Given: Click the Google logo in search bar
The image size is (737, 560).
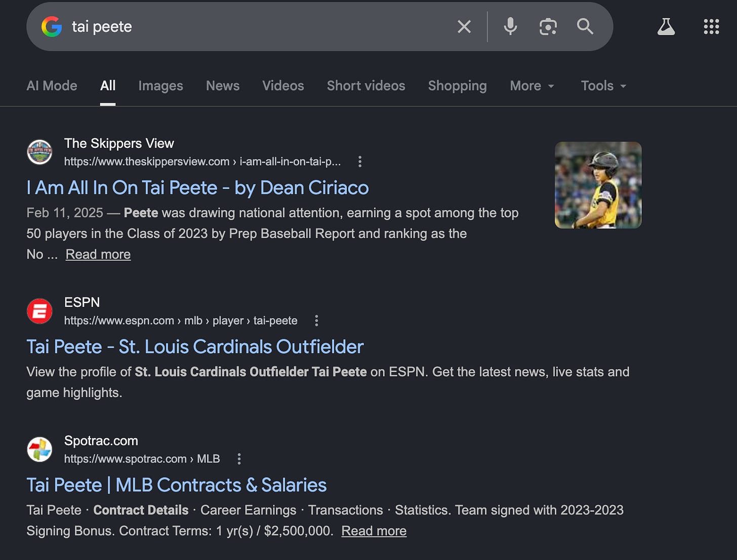Looking at the screenshot, I should point(52,26).
